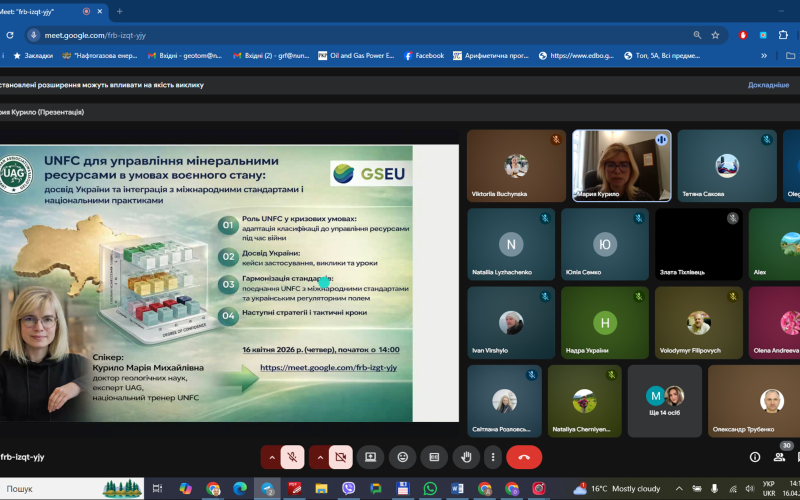
Task: Open the https://www.edbo.g... bookmark
Action: [x=577, y=56]
